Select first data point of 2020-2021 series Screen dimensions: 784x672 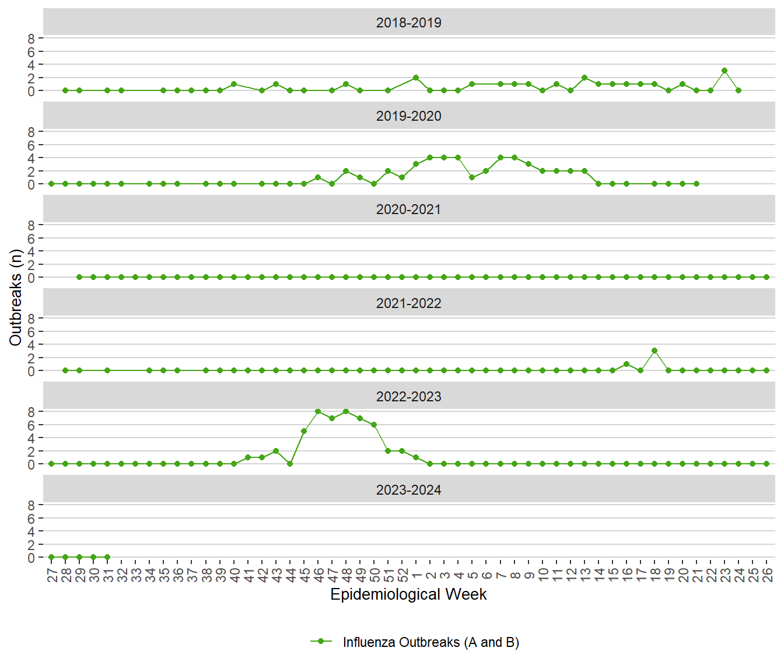click(x=79, y=277)
